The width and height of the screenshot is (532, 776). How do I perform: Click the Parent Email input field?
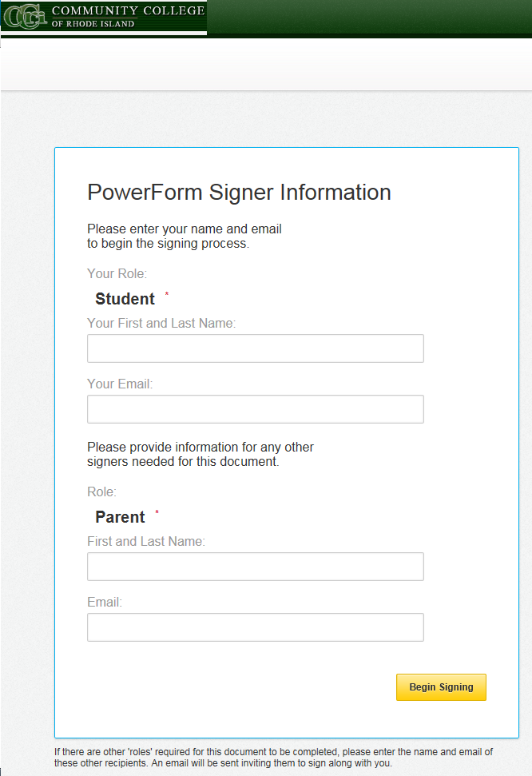(255, 627)
